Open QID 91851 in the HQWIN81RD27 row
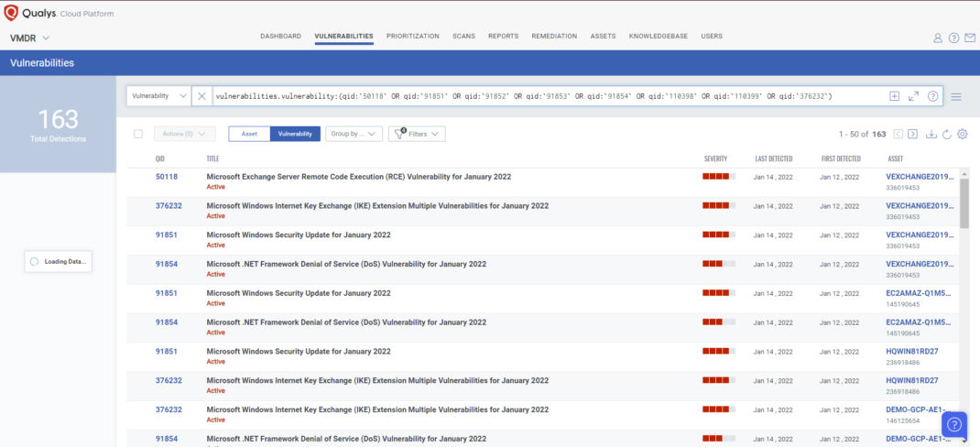The width and height of the screenshot is (980, 447). (x=167, y=352)
